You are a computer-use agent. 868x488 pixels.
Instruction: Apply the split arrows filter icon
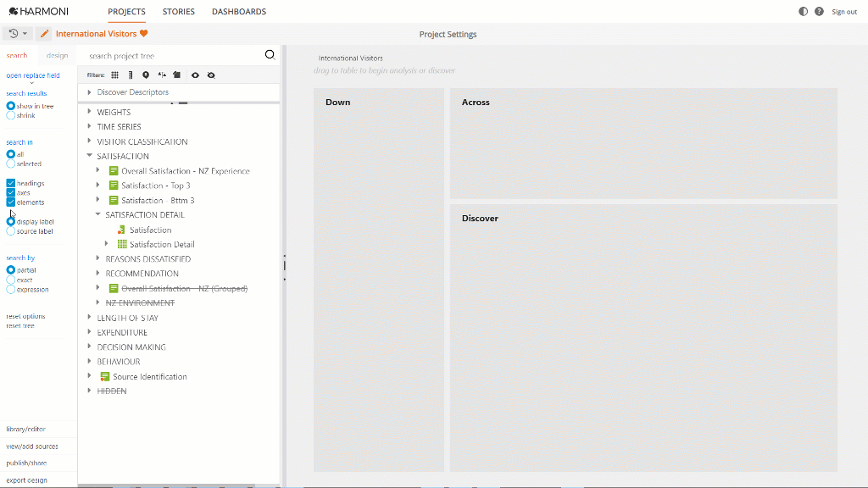pos(162,75)
